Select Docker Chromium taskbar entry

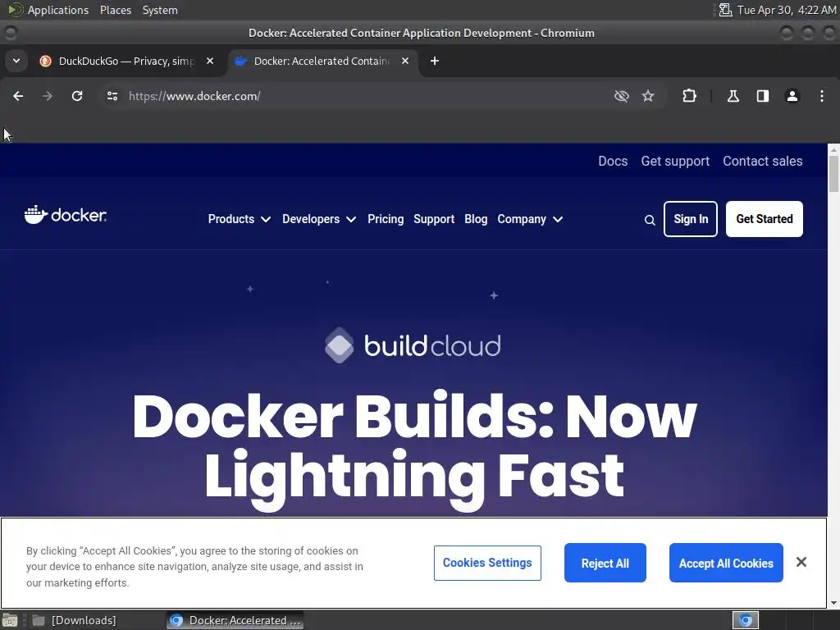pos(235,620)
